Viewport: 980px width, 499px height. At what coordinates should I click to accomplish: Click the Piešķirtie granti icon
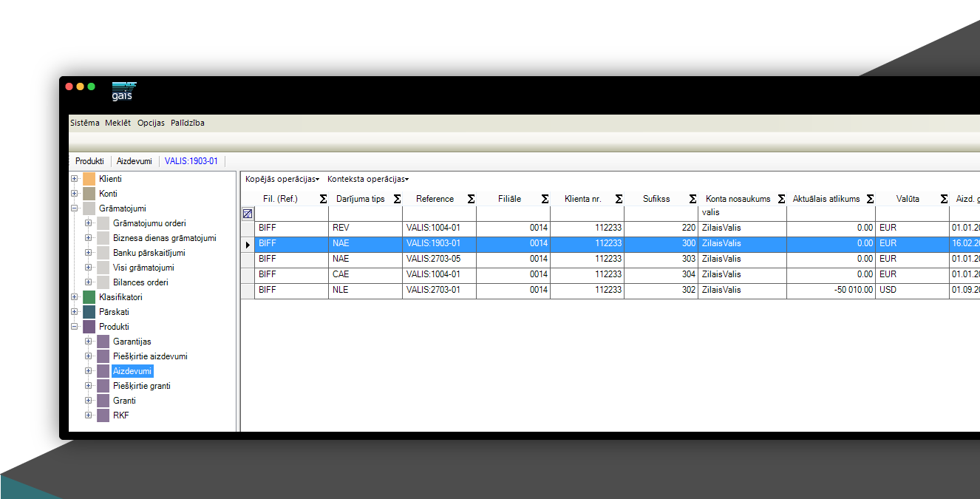(x=103, y=386)
